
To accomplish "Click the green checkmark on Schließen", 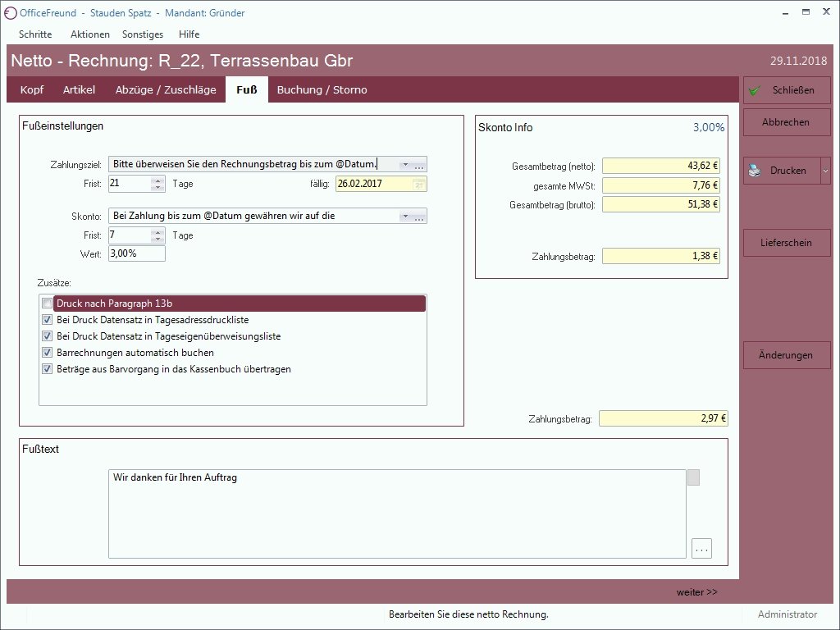I will (755, 90).
